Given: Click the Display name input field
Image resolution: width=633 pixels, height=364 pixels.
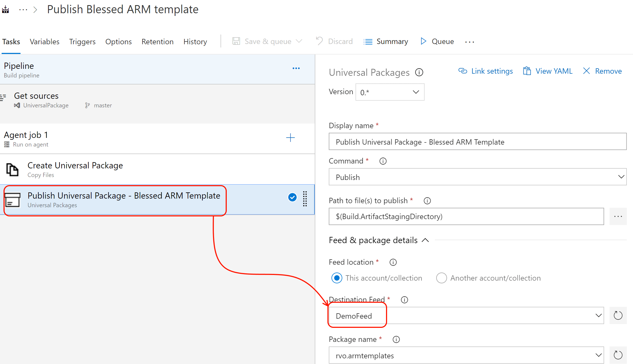Looking at the screenshot, I should tap(477, 142).
